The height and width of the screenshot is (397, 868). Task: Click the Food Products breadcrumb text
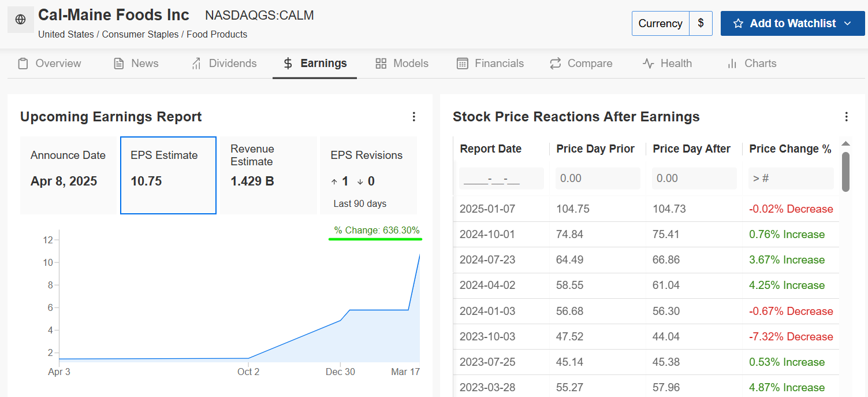(x=217, y=35)
